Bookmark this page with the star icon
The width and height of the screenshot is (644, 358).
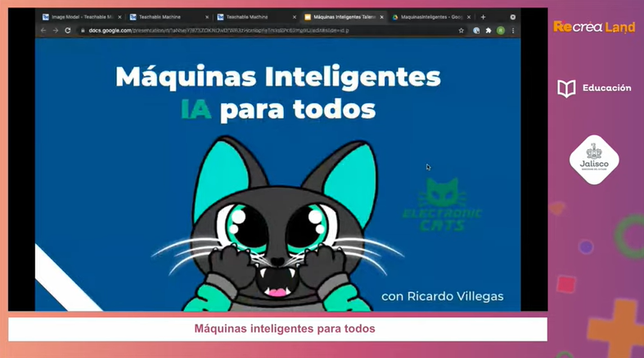(x=462, y=30)
